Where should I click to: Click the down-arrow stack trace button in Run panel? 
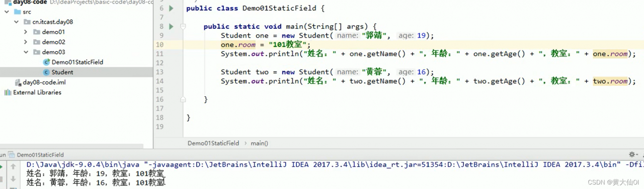13,178
